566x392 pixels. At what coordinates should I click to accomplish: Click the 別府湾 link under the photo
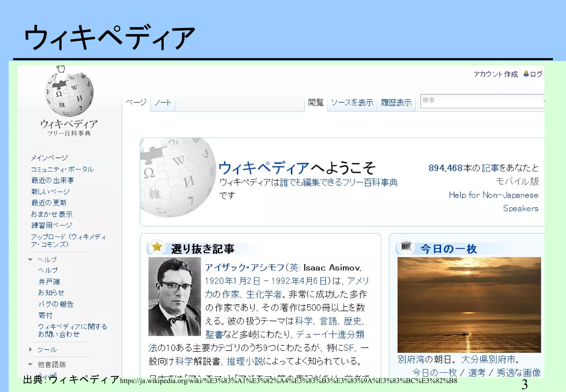411,359
